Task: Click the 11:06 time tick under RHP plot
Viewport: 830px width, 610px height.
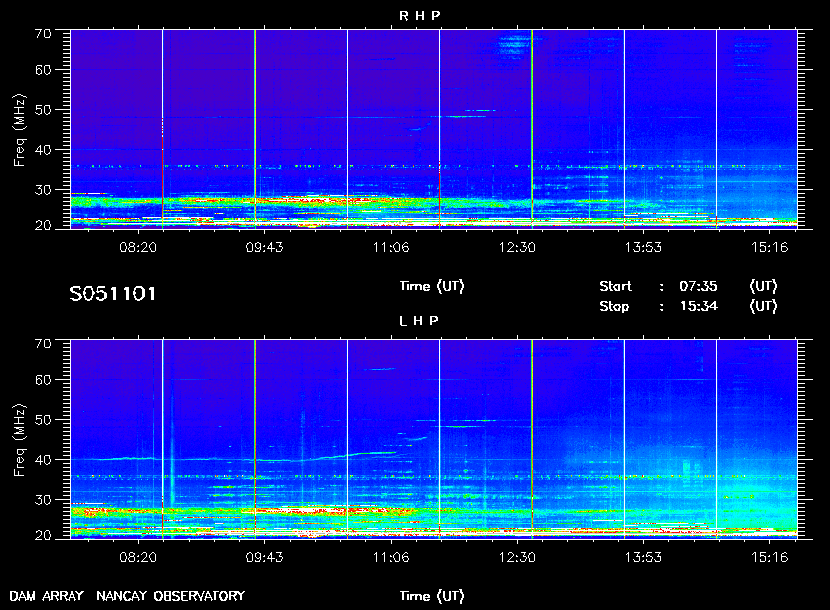Action: click(x=391, y=247)
